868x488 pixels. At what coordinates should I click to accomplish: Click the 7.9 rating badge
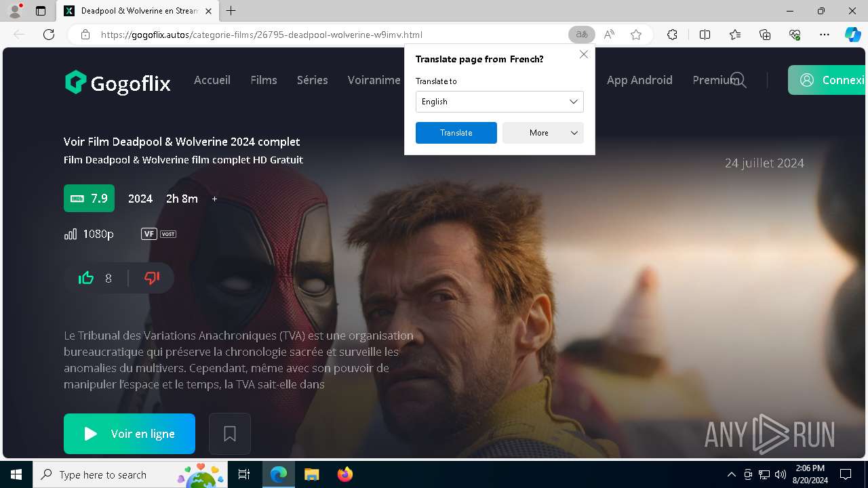pos(89,199)
